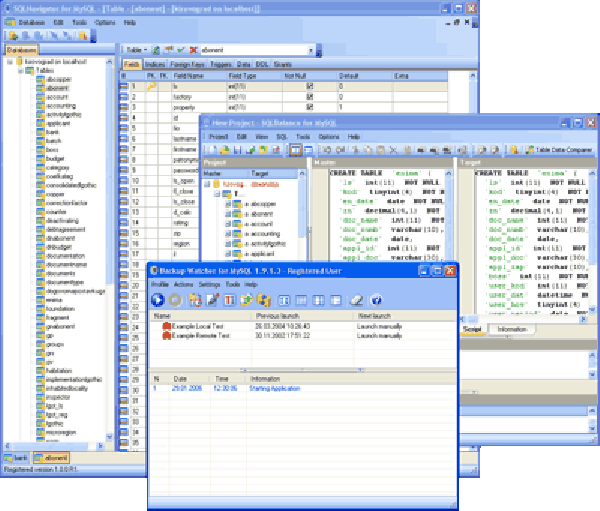This screenshot has width=600, height=511.
Task: Toggle checkbox for abonent in SQLBalance tree
Action: [x=228, y=214]
